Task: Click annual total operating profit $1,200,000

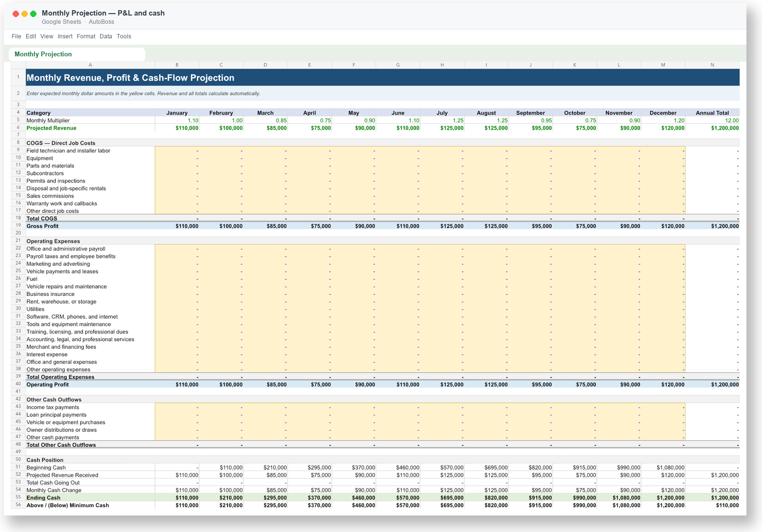Action: (712, 384)
